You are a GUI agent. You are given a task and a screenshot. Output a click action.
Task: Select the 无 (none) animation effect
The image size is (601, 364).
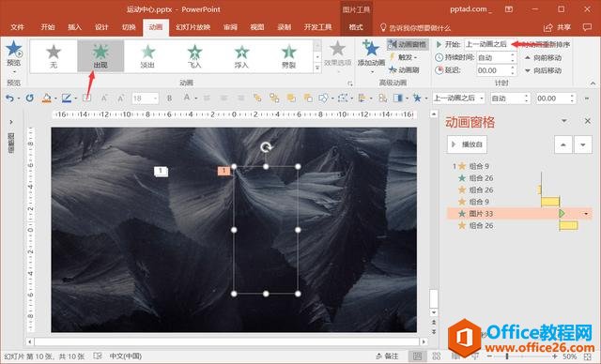54,56
